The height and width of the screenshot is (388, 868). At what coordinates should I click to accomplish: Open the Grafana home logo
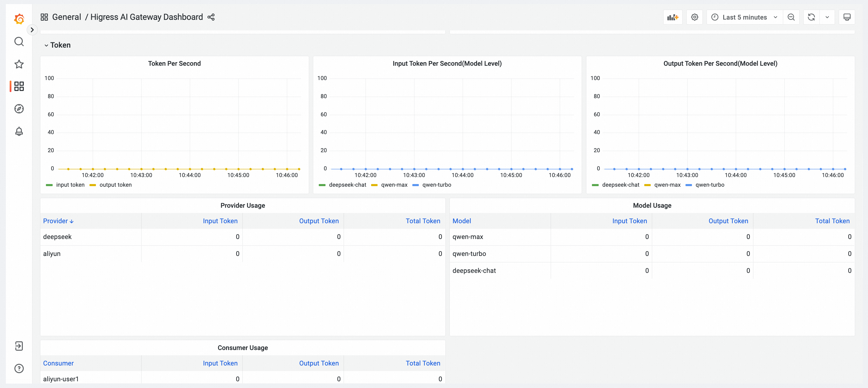19,19
